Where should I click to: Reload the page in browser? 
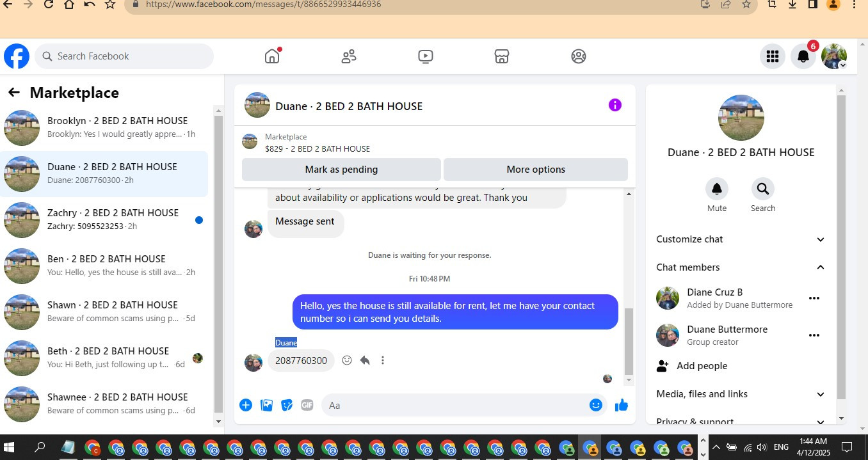click(x=49, y=4)
